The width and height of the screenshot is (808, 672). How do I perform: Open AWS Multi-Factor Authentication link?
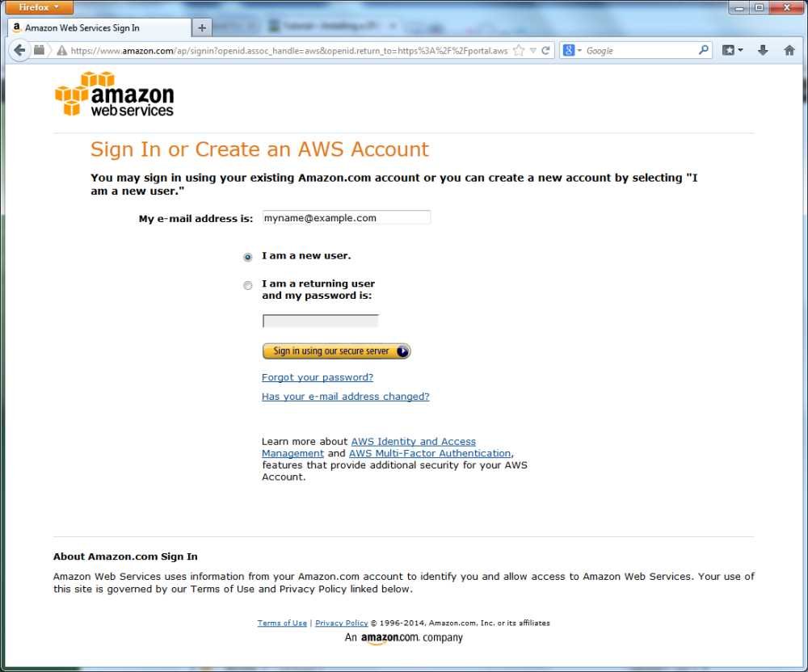tap(430, 453)
